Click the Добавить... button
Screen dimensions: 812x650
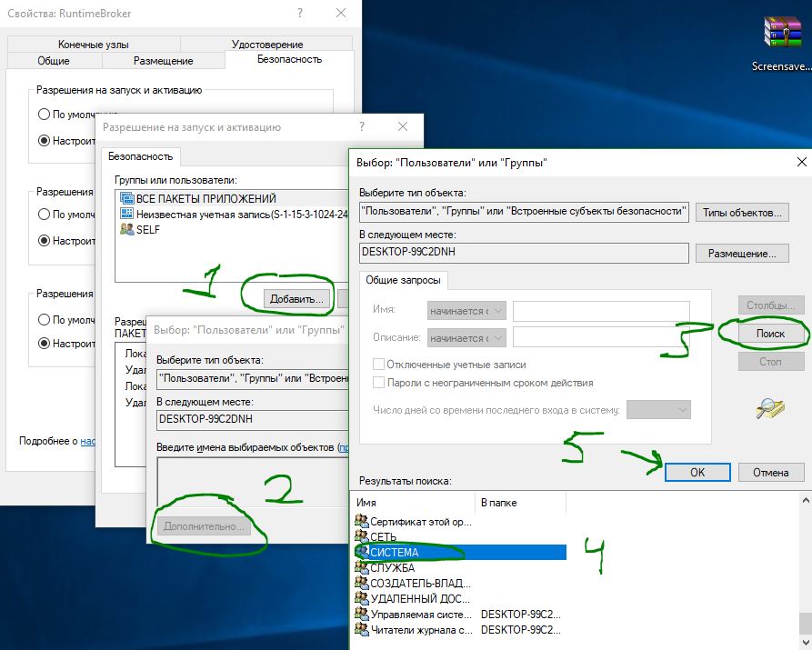(x=297, y=299)
